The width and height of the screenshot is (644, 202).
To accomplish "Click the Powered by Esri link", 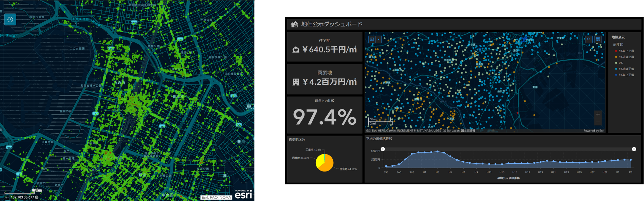I will [x=593, y=130].
